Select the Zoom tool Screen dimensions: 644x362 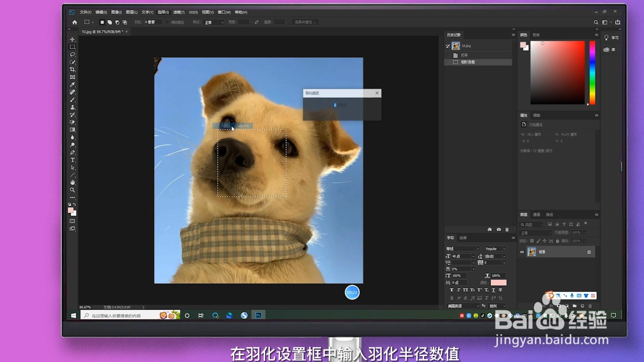pyautogui.click(x=72, y=190)
